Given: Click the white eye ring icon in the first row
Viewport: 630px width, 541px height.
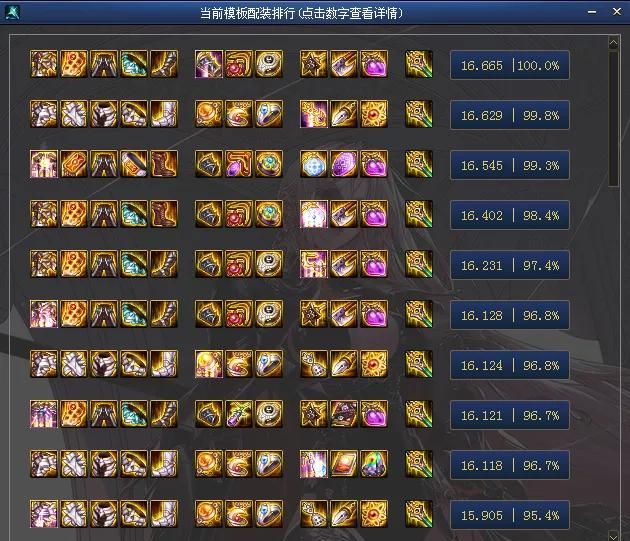Looking at the screenshot, I should [x=269, y=64].
